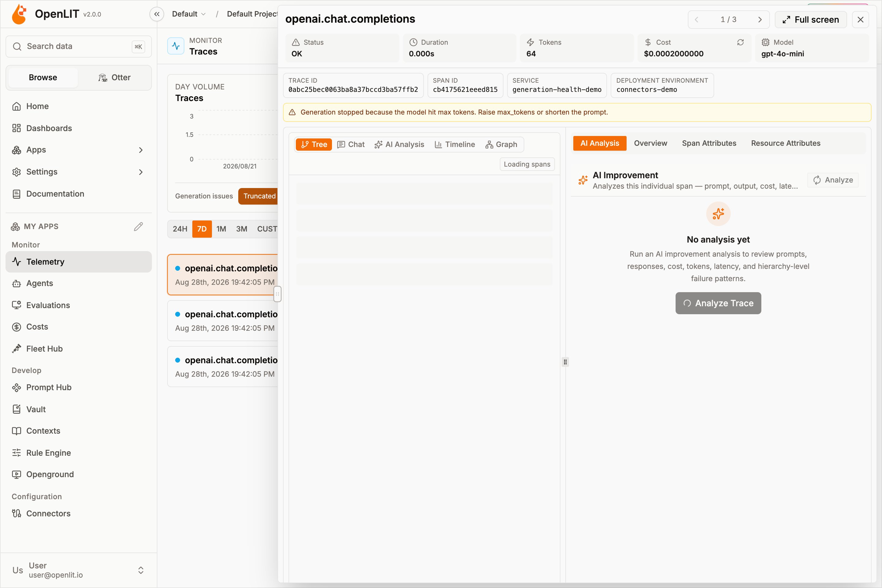Click the Model chip icon
The image size is (882, 588).
(x=765, y=42)
